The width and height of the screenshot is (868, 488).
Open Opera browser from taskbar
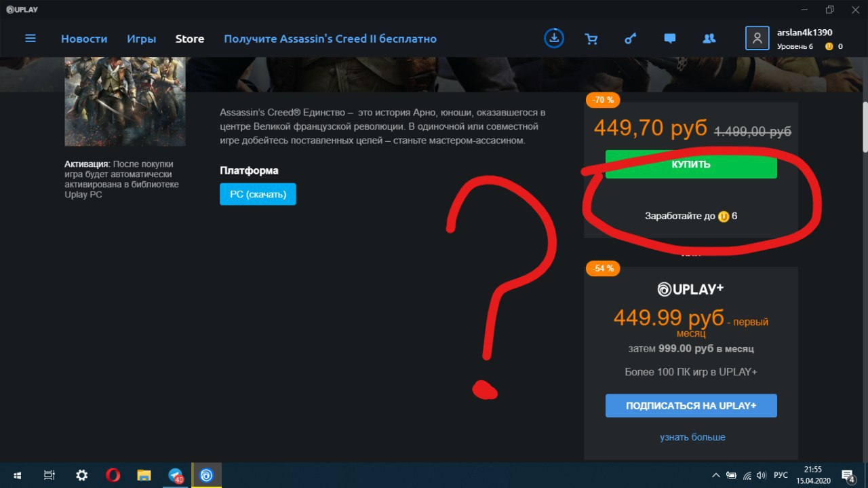pos(113,475)
